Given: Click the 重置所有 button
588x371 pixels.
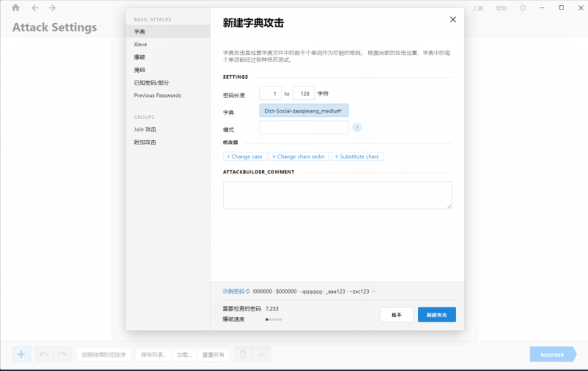Looking at the screenshot, I should click(x=213, y=354).
